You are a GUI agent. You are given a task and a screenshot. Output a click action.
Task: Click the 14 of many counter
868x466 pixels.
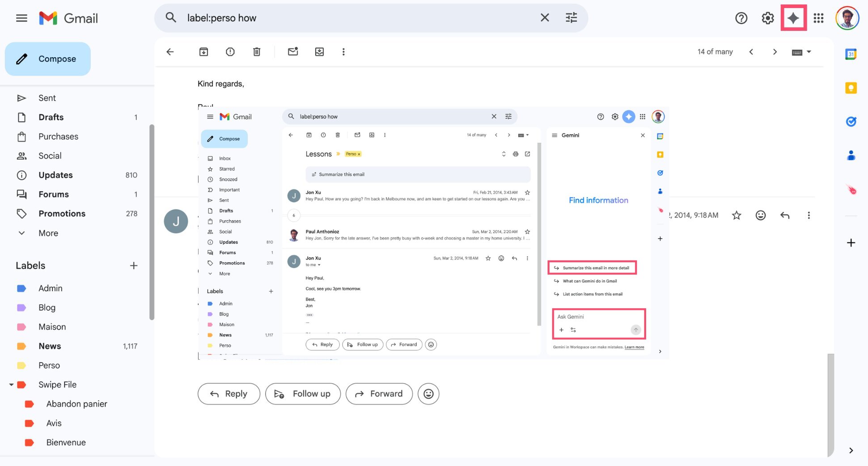pos(715,52)
